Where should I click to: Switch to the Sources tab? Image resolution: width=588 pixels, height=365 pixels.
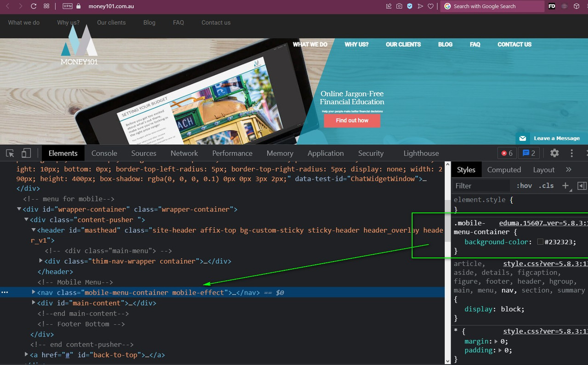[144, 153]
